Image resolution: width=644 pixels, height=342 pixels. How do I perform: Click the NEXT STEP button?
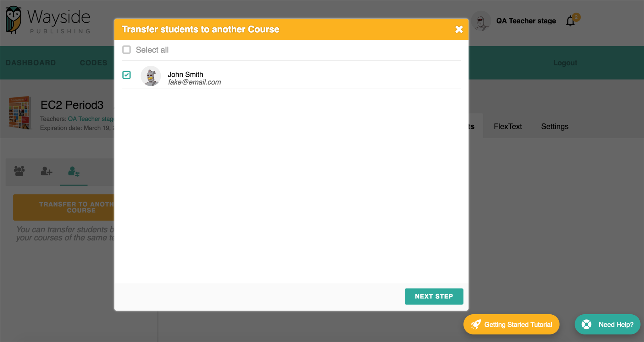tap(434, 296)
